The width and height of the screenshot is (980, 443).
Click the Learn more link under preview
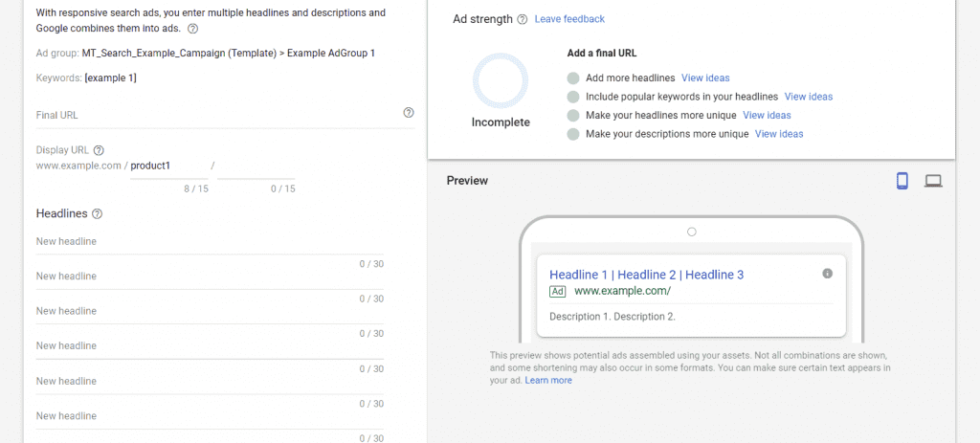click(548, 380)
